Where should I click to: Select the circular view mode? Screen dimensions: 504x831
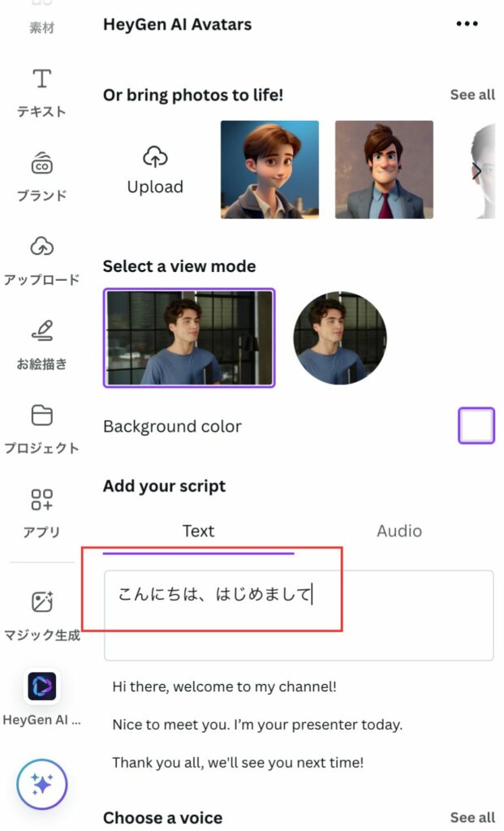click(340, 338)
